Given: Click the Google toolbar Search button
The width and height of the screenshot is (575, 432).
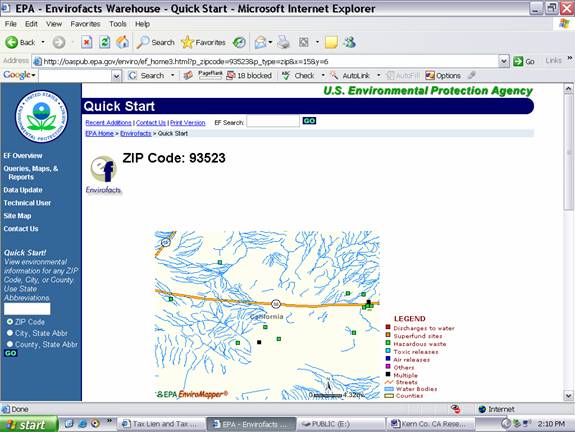Looking at the screenshot, I should click(x=147, y=76).
